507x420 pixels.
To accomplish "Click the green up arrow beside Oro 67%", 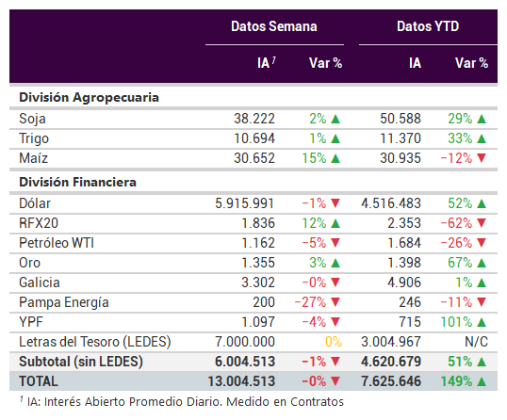I will 482,263.
